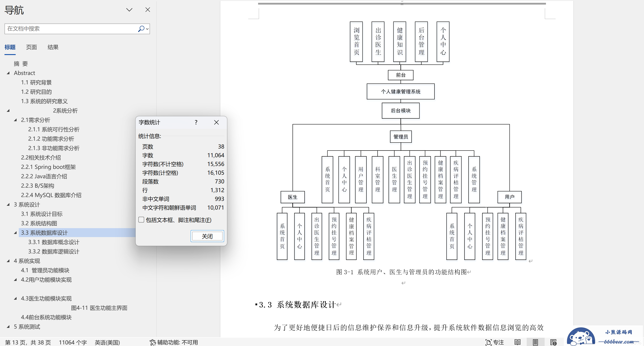This screenshot has width=644, height=346.
Task: Click the 个人健康管理系统 box in diagram
Action: [x=400, y=91]
